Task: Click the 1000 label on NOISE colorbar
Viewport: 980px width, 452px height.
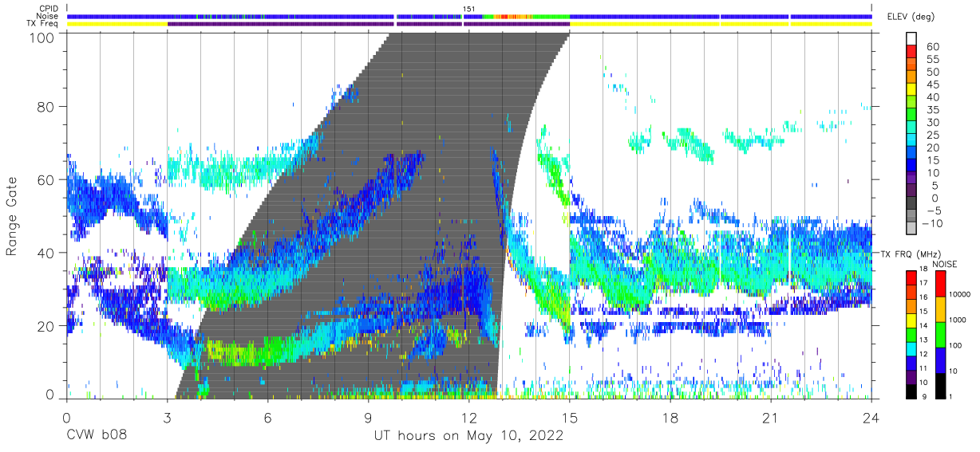Action: pos(956,320)
